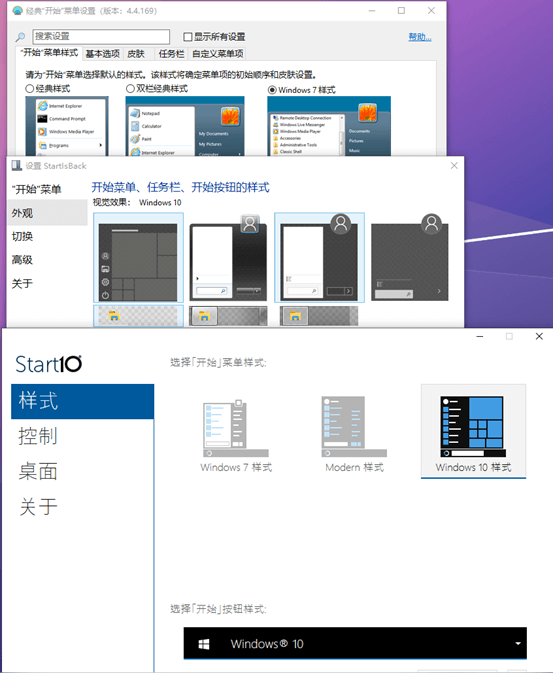The height and width of the screenshot is (673, 553).
Task: Select the Windows 10 样式 thumbnail in Start10
Action: click(x=473, y=431)
